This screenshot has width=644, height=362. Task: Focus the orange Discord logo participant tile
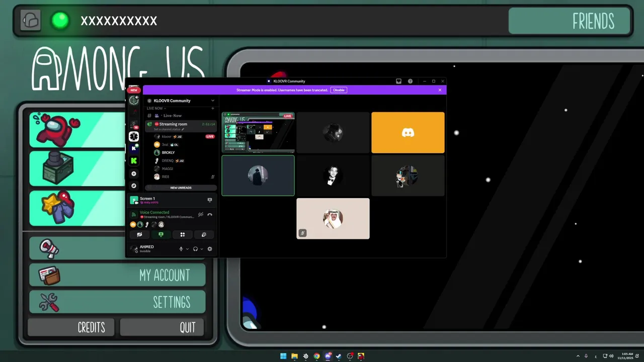(x=408, y=132)
